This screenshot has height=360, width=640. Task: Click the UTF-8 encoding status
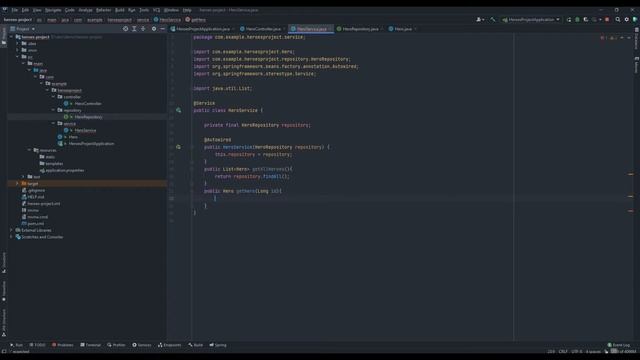(x=577, y=351)
